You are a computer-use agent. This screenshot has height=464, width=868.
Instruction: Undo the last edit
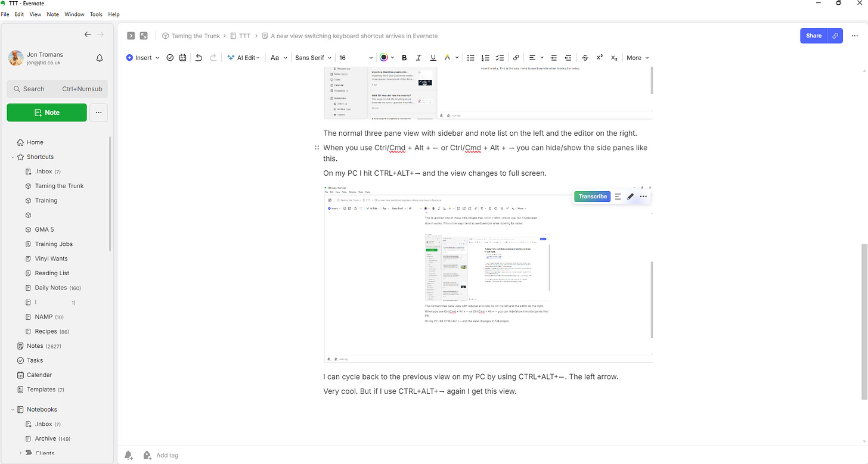[199, 58]
